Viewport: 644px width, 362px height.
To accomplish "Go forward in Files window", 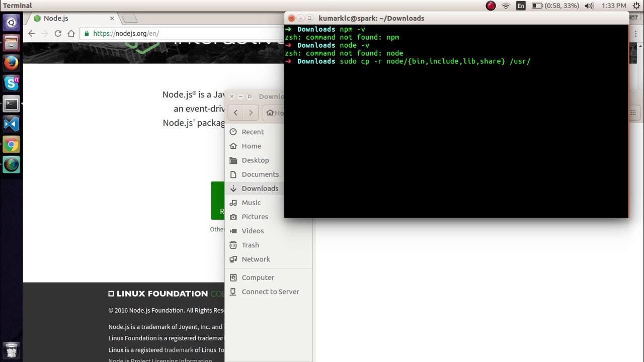I will coord(251,113).
